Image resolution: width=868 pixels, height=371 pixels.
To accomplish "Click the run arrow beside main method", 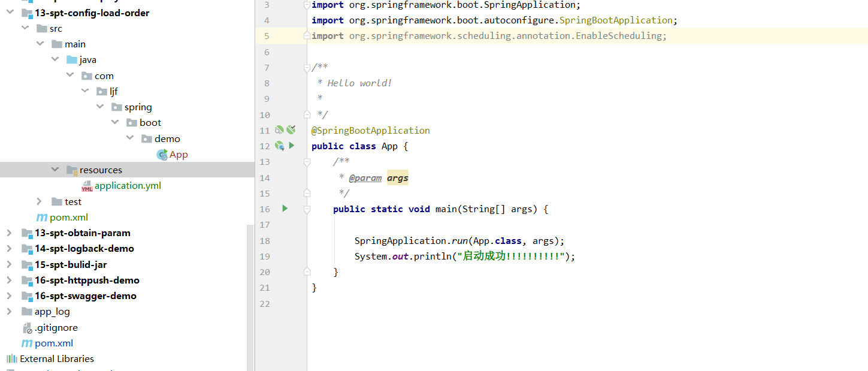I will pos(285,209).
